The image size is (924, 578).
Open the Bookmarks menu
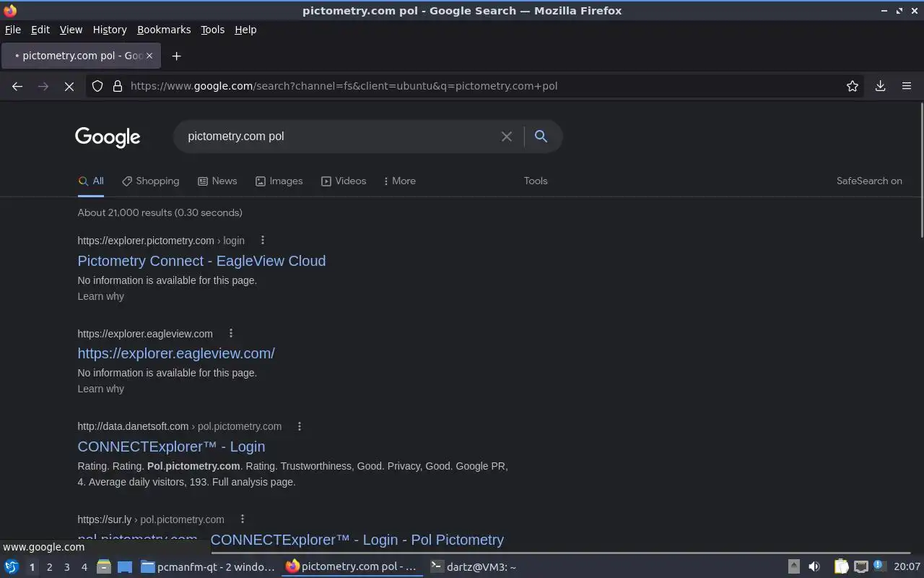[164, 30]
